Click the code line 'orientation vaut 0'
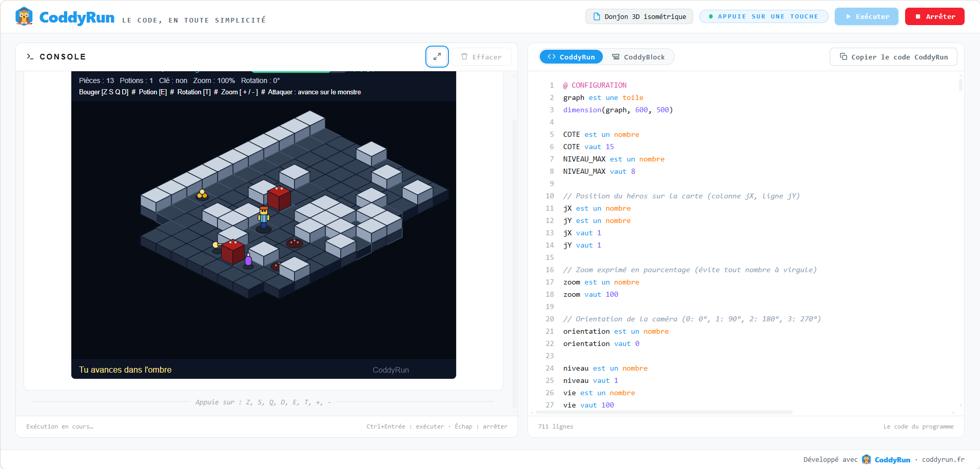980x469 pixels. coord(601,343)
